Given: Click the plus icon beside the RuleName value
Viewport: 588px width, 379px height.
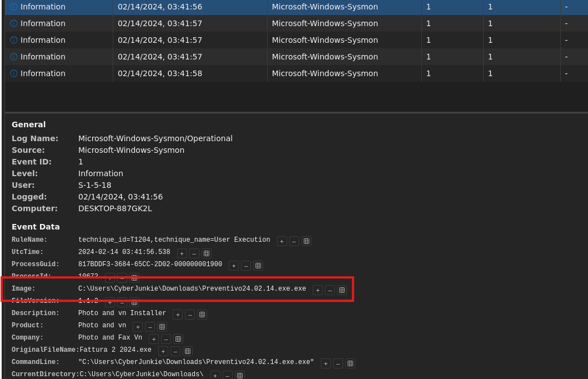Looking at the screenshot, I should (282, 241).
